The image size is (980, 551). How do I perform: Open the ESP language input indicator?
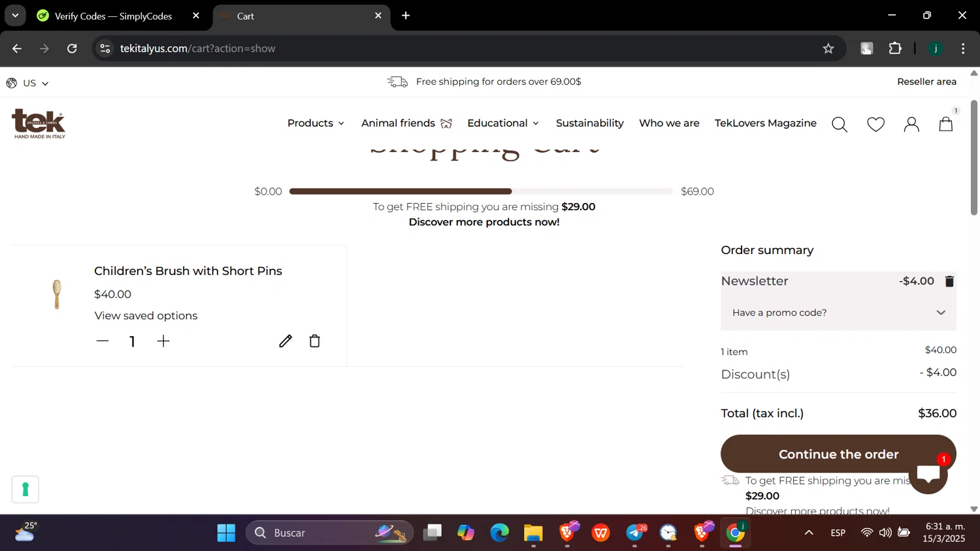pyautogui.click(x=838, y=533)
